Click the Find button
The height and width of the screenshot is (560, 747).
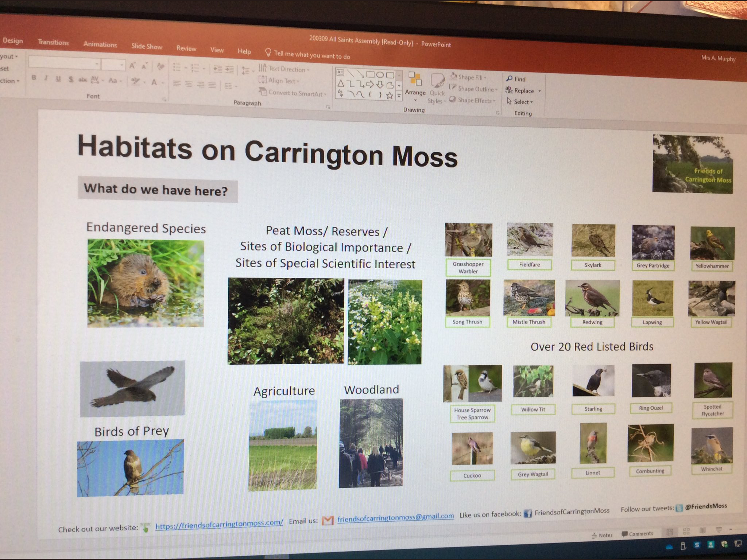[x=516, y=79]
